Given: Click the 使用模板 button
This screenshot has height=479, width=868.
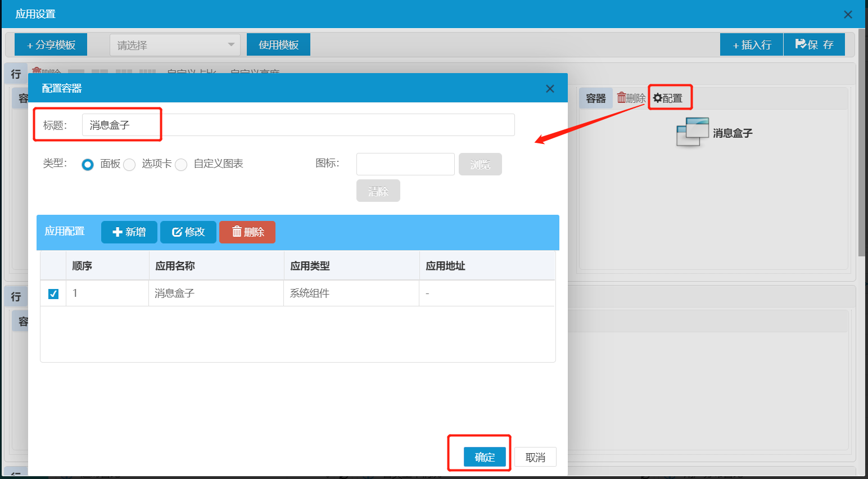Looking at the screenshot, I should (x=278, y=45).
